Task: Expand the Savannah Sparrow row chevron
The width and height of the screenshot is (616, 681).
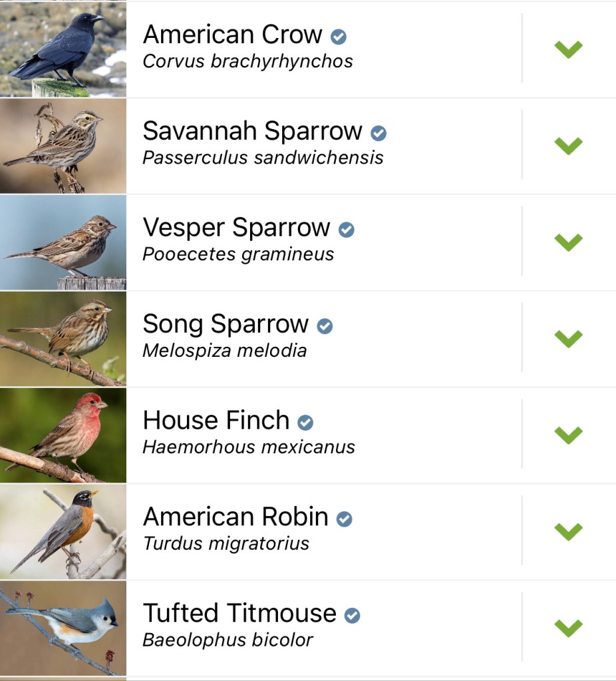Action: pos(568,145)
